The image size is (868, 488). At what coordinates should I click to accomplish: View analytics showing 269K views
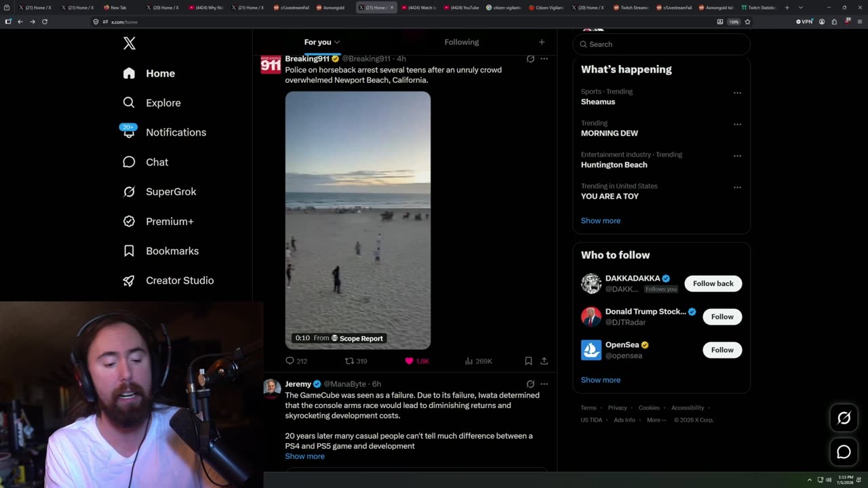pyautogui.click(x=478, y=361)
